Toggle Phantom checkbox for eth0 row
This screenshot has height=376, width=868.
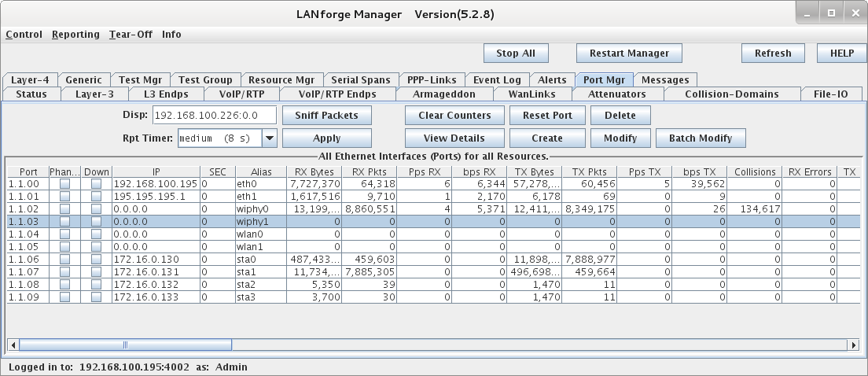click(64, 184)
